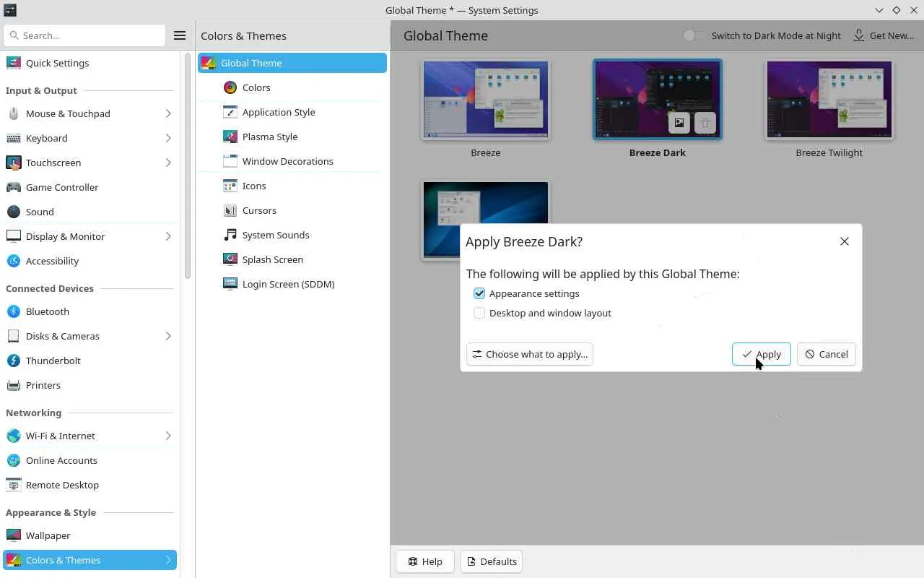
Task: Click the Cursors page icon
Action: tap(230, 210)
